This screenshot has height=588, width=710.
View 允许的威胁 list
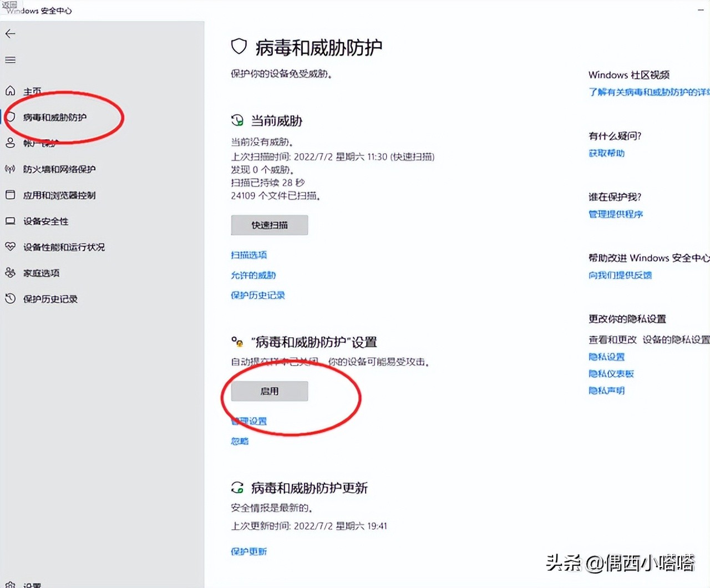[253, 275]
